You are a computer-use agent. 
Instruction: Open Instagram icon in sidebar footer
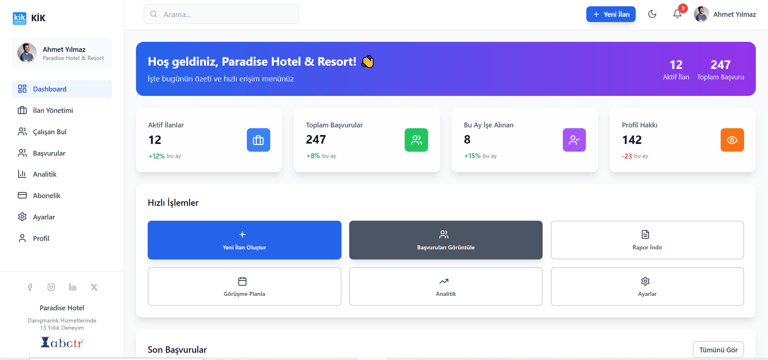click(51, 287)
